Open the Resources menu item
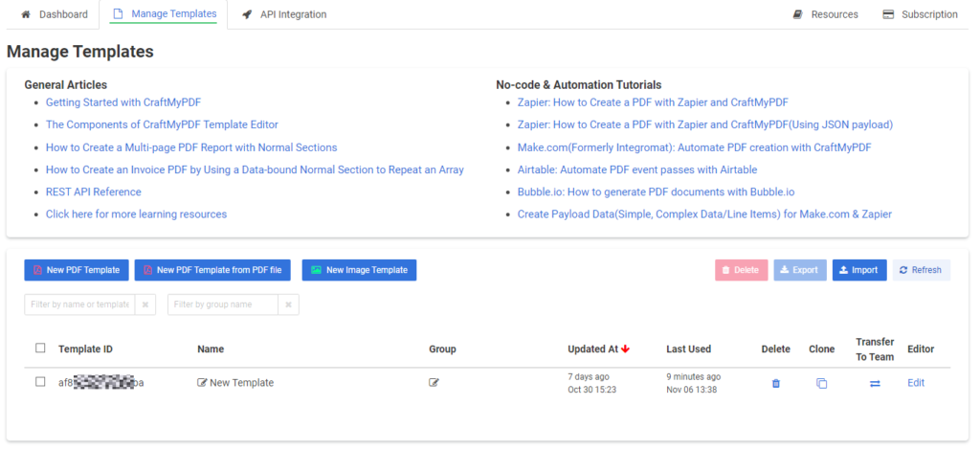The image size is (980, 450). [x=825, y=14]
